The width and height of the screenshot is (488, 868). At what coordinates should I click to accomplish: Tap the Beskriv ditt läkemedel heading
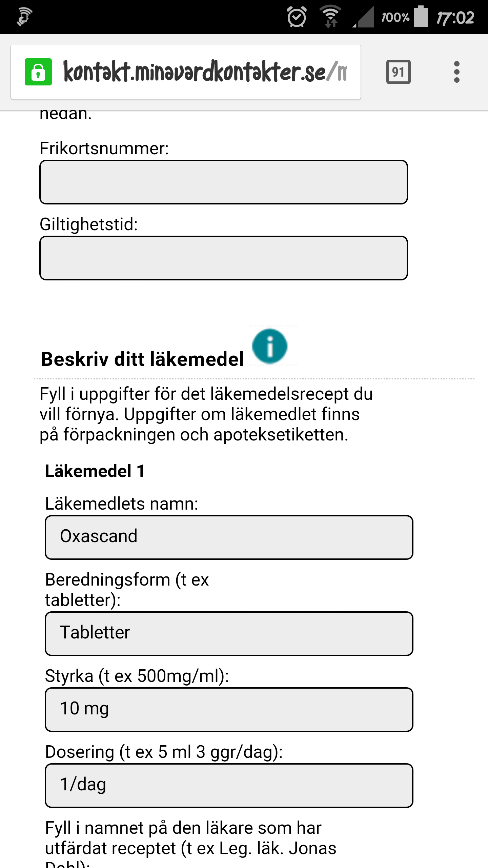click(x=142, y=359)
